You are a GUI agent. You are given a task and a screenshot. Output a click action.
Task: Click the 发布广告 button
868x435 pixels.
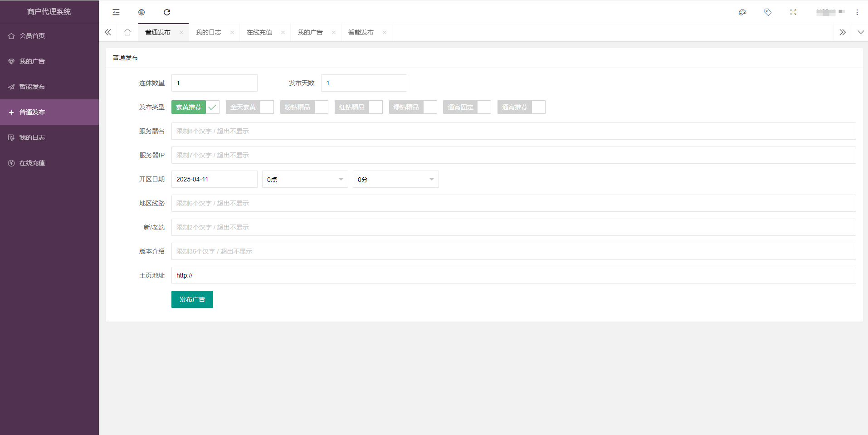coord(192,299)
